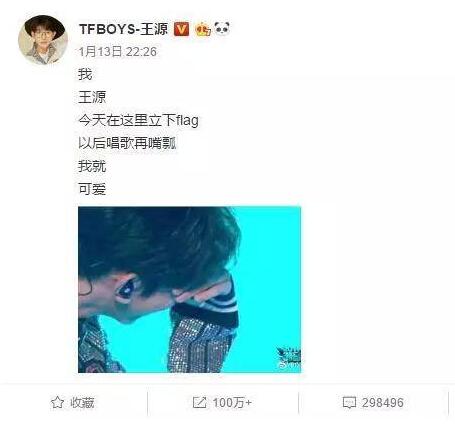Open the post timestamp 1月13日 22:26
Image resolution: width=455 pixels, height=438 pixels.
pos(117,52)
